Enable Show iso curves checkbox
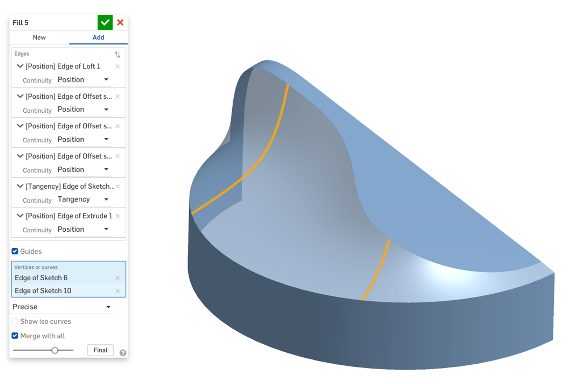588x384 pixels. coord(15,321)
